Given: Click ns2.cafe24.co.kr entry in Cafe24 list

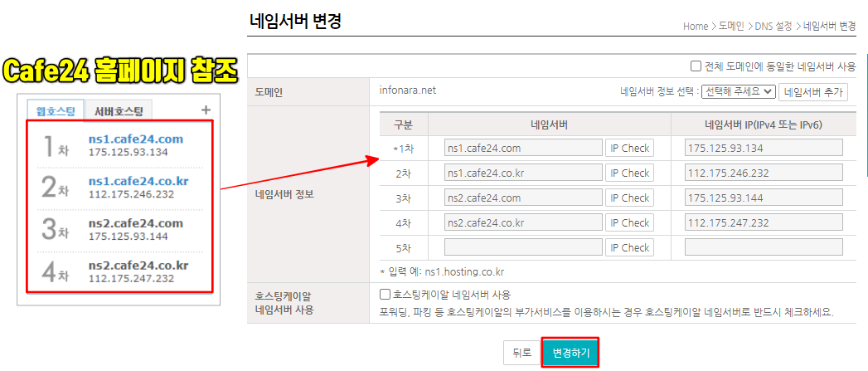Looking at the screenshot, I should (x=138, y=266).
